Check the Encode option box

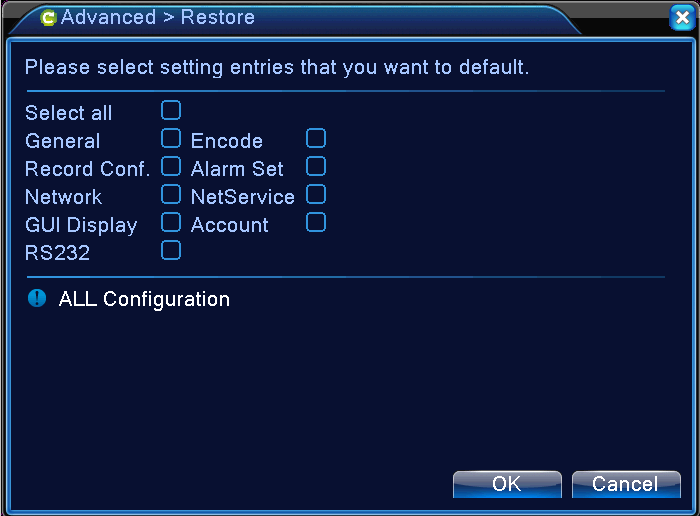(x=316, y=138)
